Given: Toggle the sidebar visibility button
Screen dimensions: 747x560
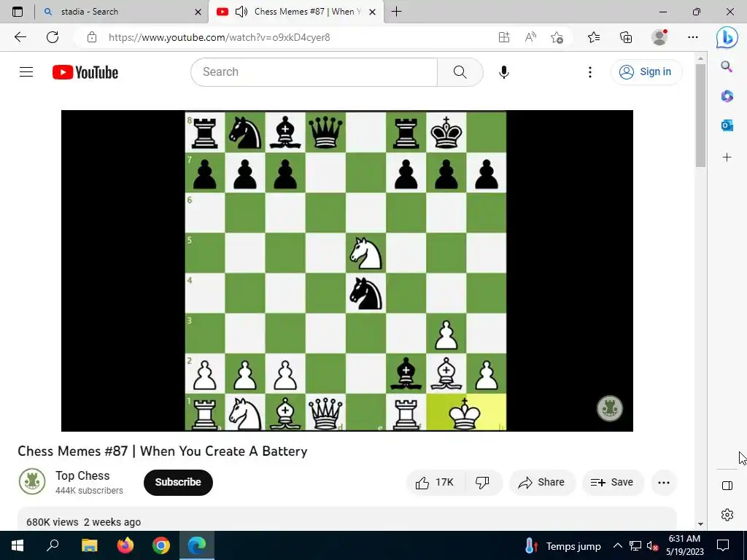Looking at the screenshot, I should click(x=727, y=486).
